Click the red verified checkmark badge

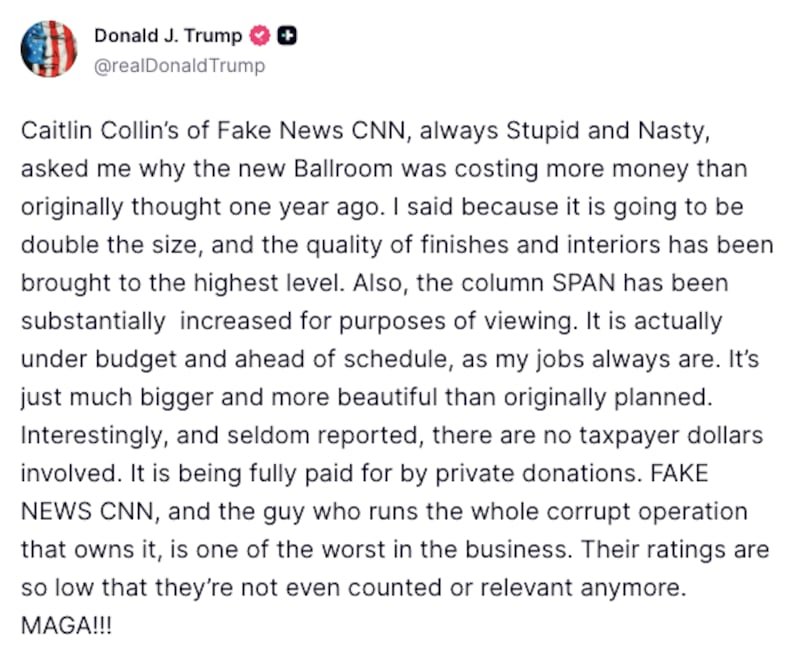coord(259,37)
